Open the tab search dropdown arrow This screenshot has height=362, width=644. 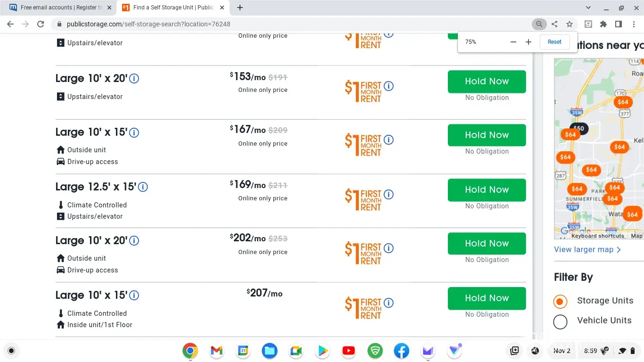pyautogui.click(x=588, y=8)
